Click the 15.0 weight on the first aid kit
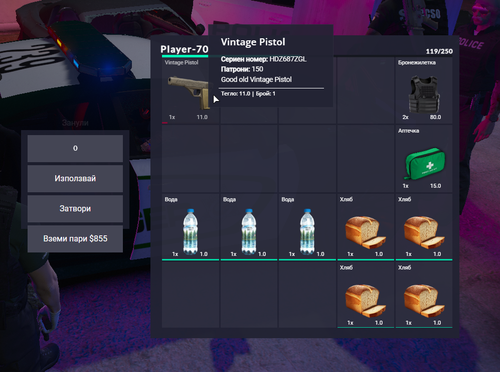The width and height of the screenshot is (500, 372). click(435, 186)
